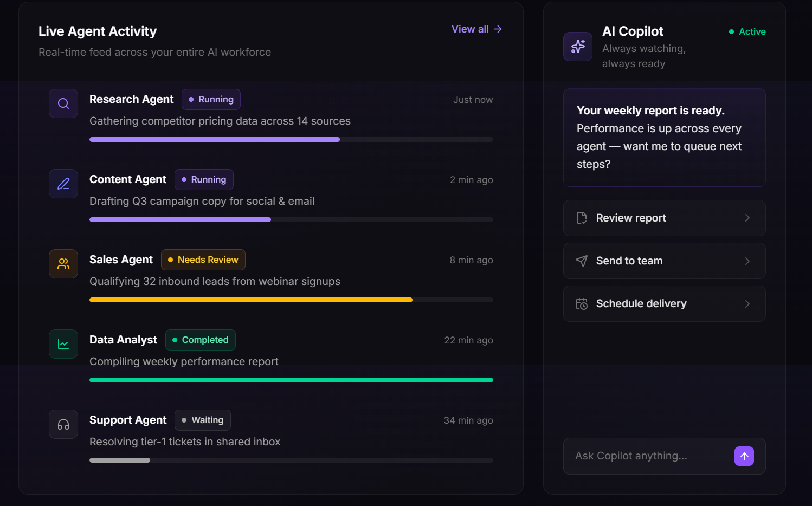Select the Research Agent title

131,99
